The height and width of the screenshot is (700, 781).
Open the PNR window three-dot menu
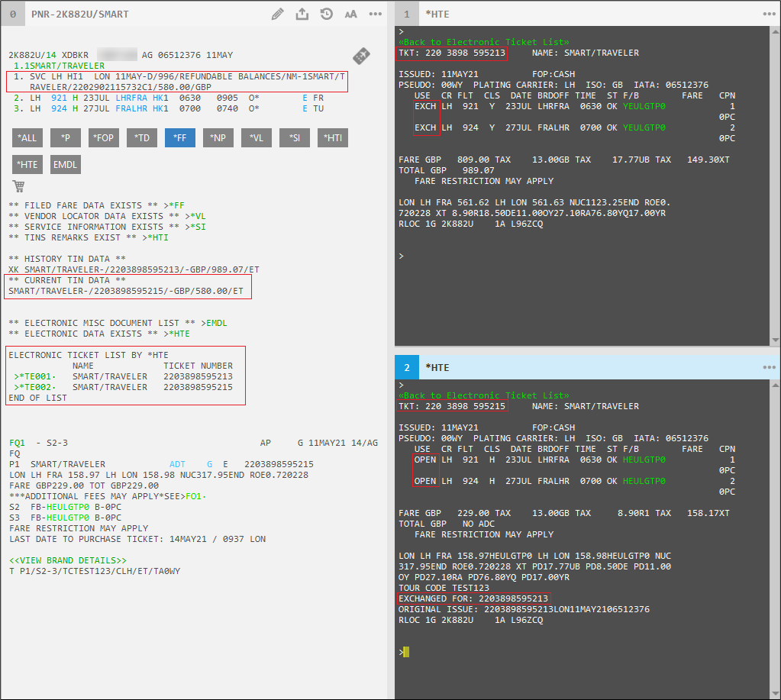click(375, 14)
